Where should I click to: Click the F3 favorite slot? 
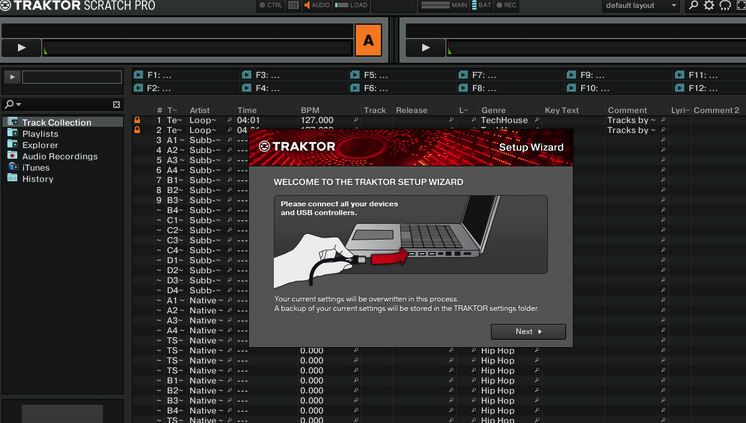(261, 75)
